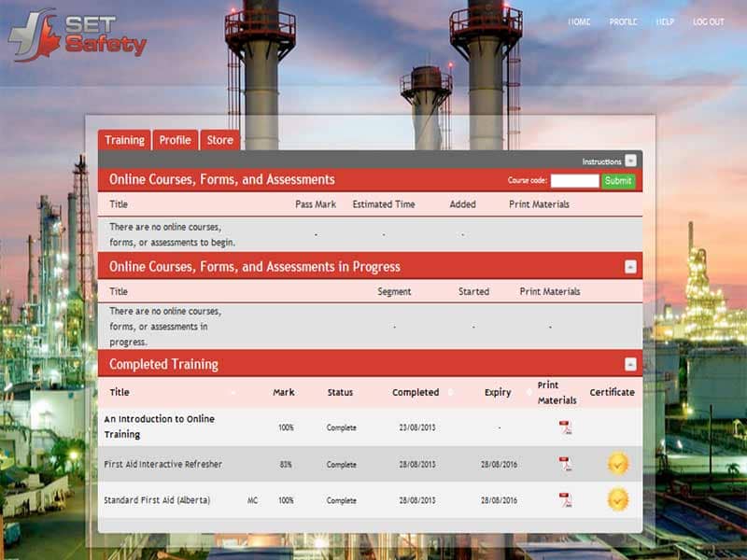
Task: Sort by the Completed column header
Action: click(416, 392)
